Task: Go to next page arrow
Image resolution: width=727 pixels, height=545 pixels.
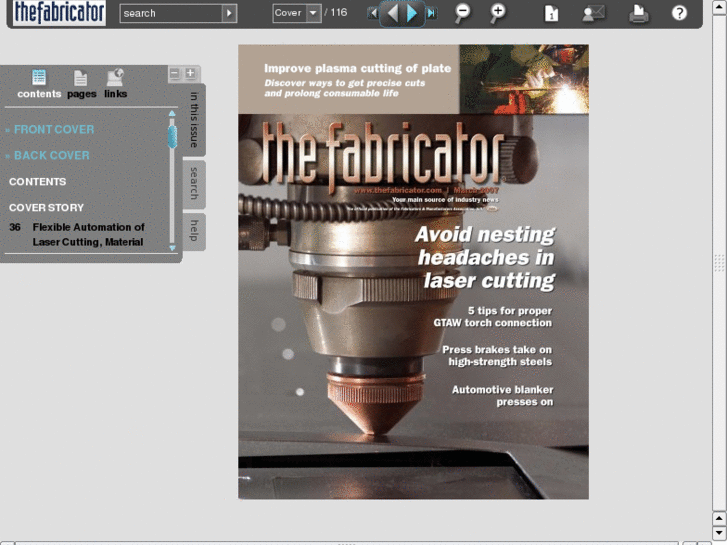Action: tap(412, 13)
